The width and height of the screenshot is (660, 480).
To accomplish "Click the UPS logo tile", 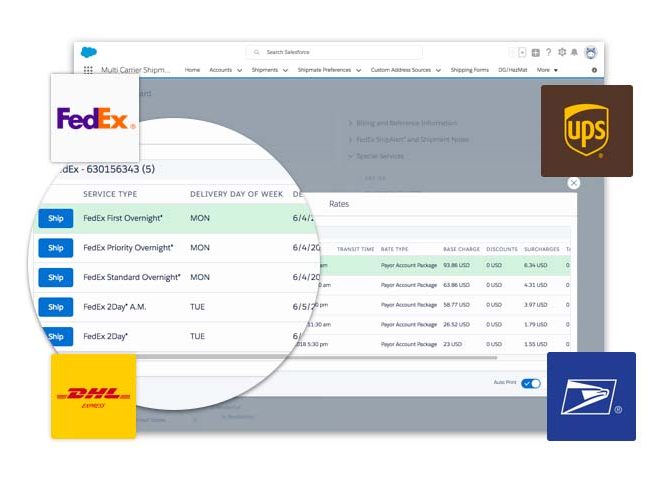I will coord(587,131).
